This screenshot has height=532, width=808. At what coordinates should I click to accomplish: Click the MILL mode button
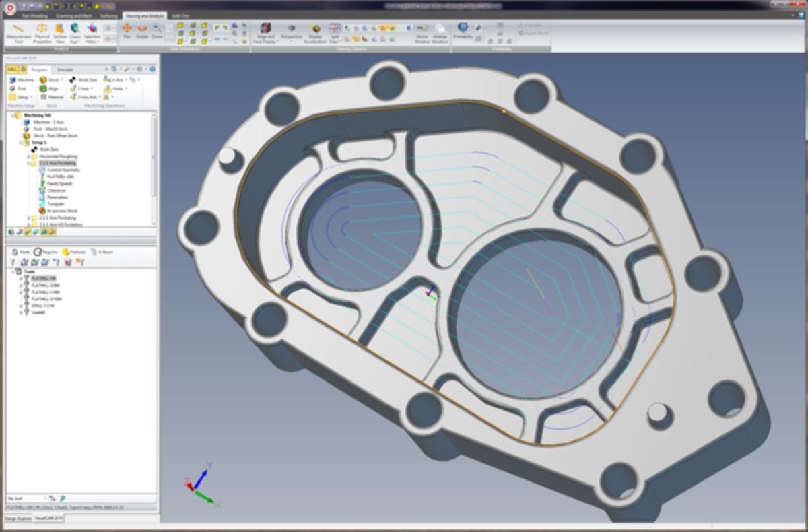[x=12, y=69]
